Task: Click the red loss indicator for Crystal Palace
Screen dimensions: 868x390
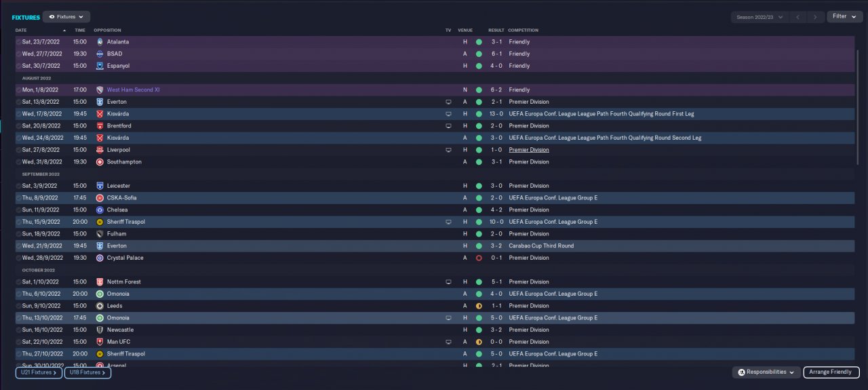Action: [479, 258]
